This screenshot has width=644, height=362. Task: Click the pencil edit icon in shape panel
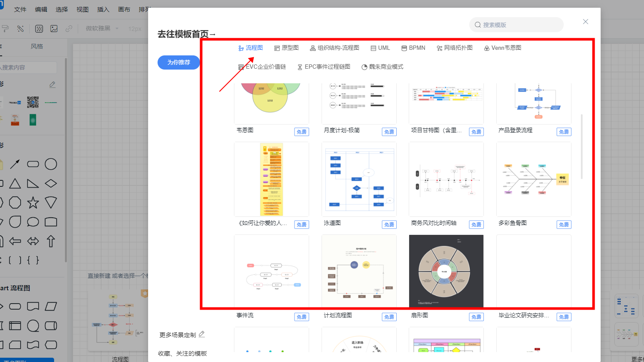pyautogui.click(x=52, y=85)
